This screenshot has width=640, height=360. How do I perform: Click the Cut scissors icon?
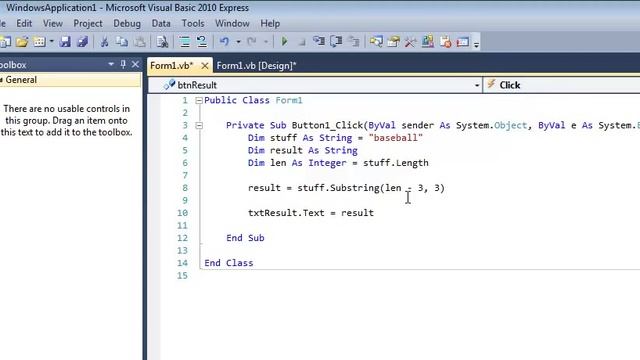[x=104, y=42]
